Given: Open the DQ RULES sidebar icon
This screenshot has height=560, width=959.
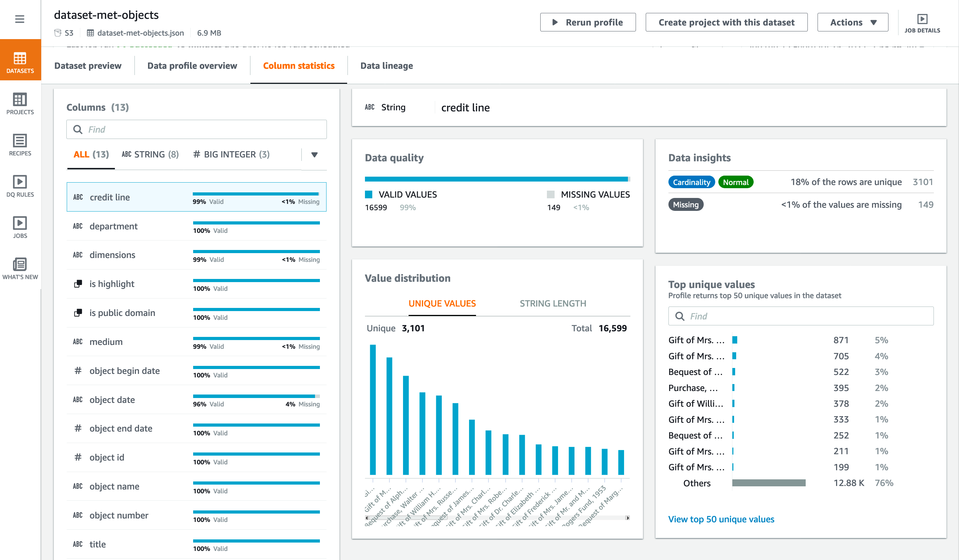Looking at the screenshot, I should coord(20,187).
